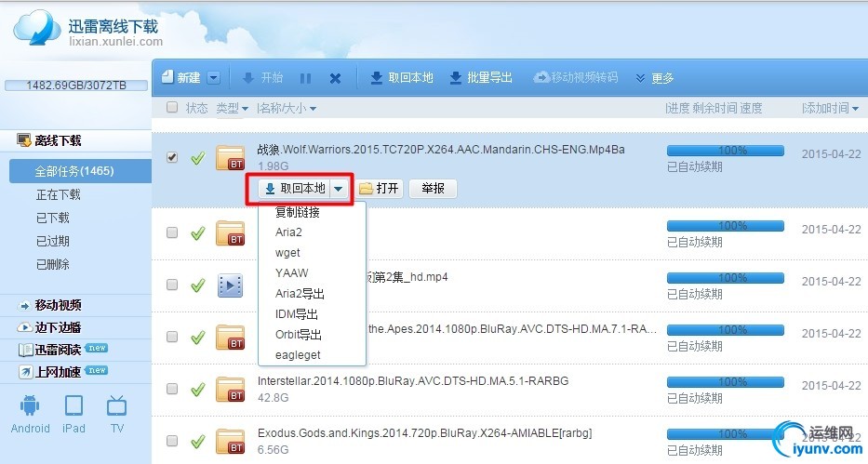This screenshot has height=464, width=868.
Task: Click video file icon of 第2集_hd.mp4
Action: [x=231, y=285]
